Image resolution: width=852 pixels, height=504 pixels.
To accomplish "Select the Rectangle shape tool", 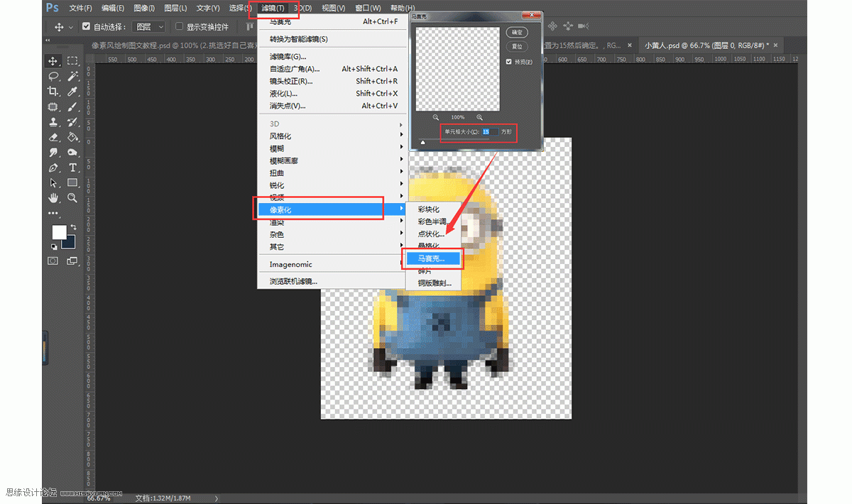I will coord(72,183).
